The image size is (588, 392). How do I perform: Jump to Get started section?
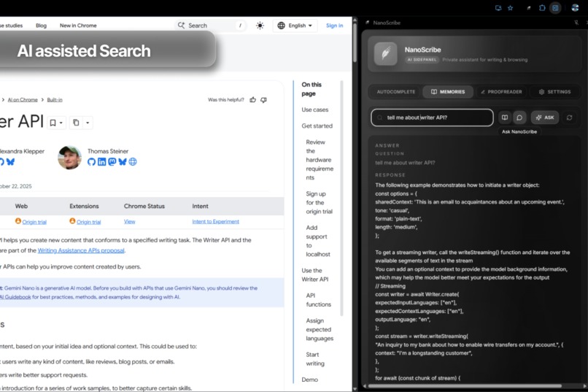317,126
